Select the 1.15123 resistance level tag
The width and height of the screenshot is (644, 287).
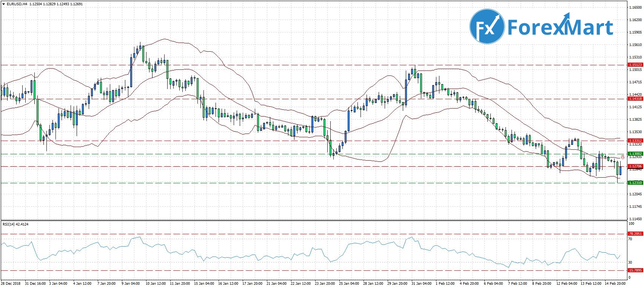pos(635,65)
